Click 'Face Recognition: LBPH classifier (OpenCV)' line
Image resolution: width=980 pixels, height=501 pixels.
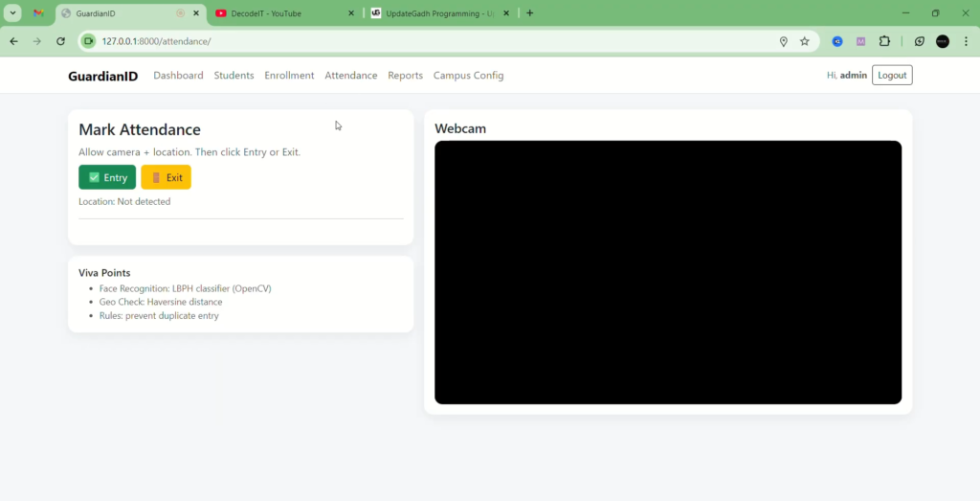185,288
